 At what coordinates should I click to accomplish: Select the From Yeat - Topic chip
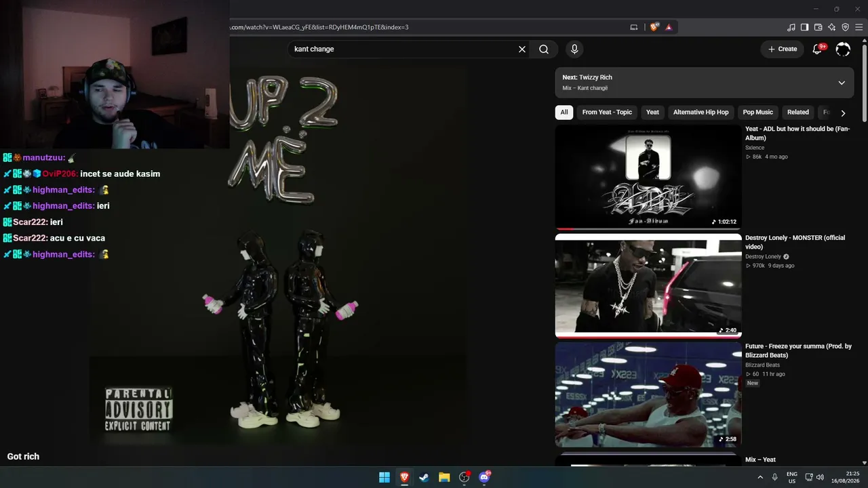click(x=607, y=113)
